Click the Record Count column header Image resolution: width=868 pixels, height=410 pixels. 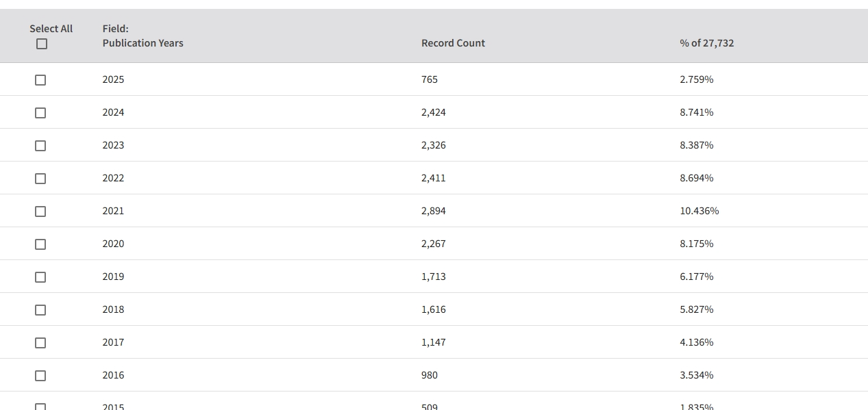(453, 43)
